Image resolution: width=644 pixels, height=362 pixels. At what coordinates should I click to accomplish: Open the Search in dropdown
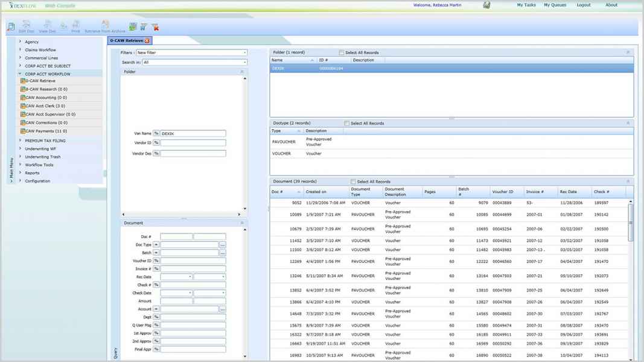click(x=194, y=62)
